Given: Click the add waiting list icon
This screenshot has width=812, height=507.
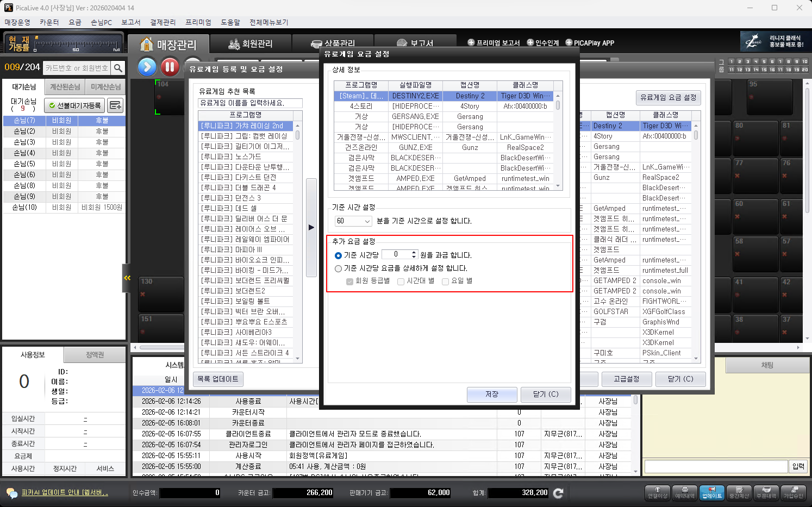Looking at the screenshot, I should point(115,105).
